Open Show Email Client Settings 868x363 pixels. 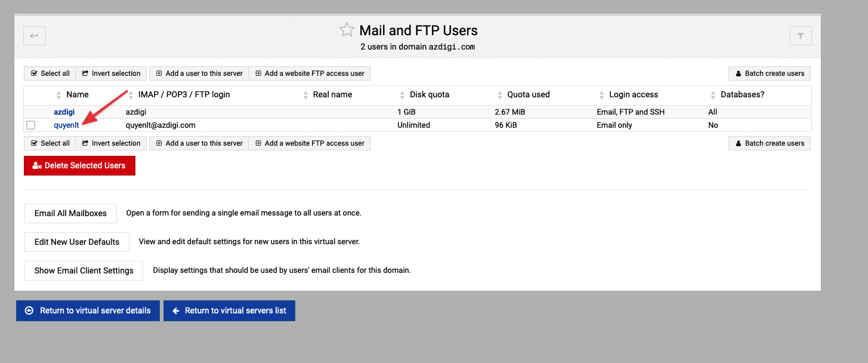pos(84,270)
